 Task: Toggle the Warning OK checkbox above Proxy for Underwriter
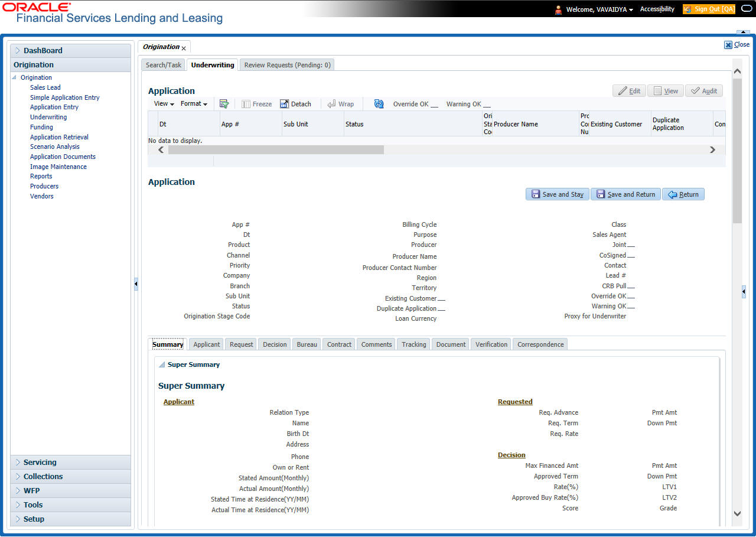point(631,307)
